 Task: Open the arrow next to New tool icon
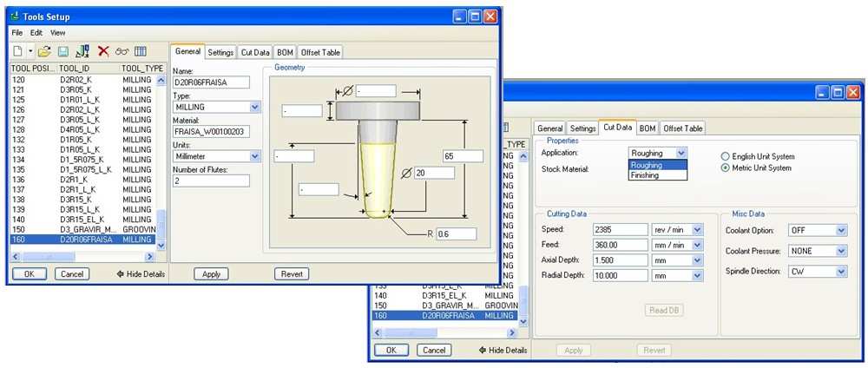30,51
